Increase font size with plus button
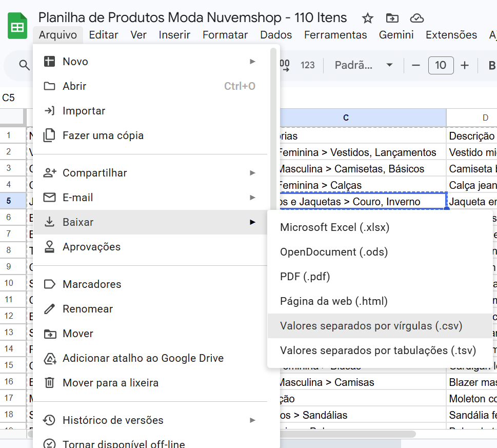The width and height of the screenshot is (497, 448). [464, 65]
